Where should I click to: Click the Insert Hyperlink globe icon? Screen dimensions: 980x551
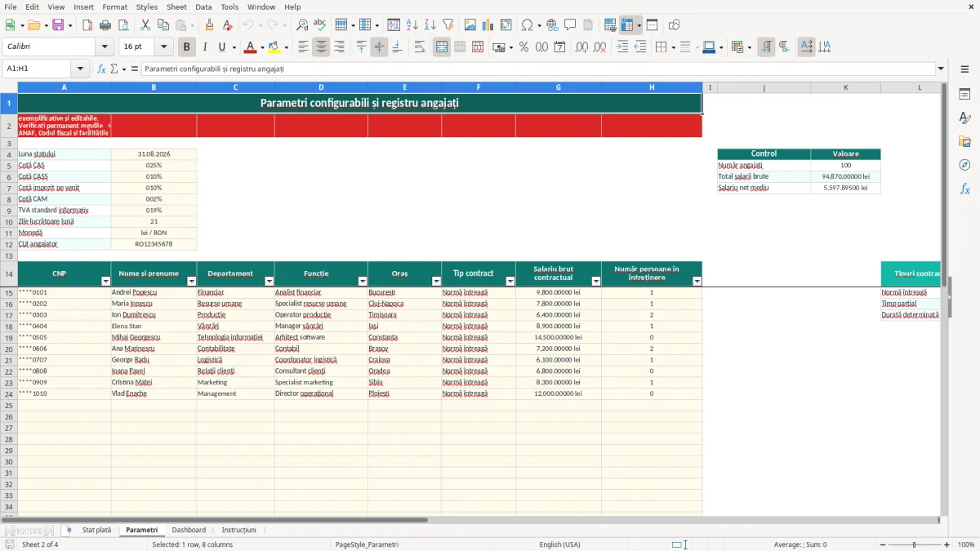point(552,25)
